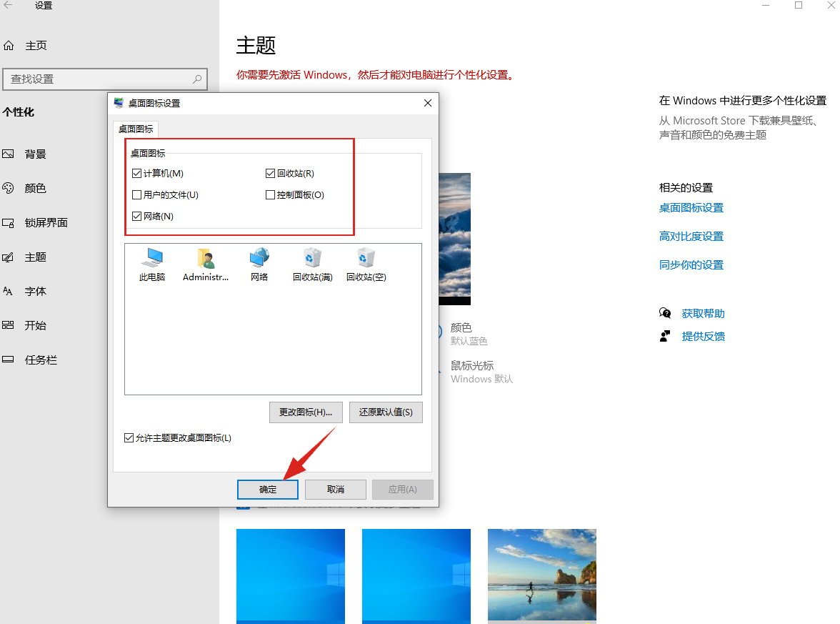Click the 应用(A) button

(x=403, y=490)
